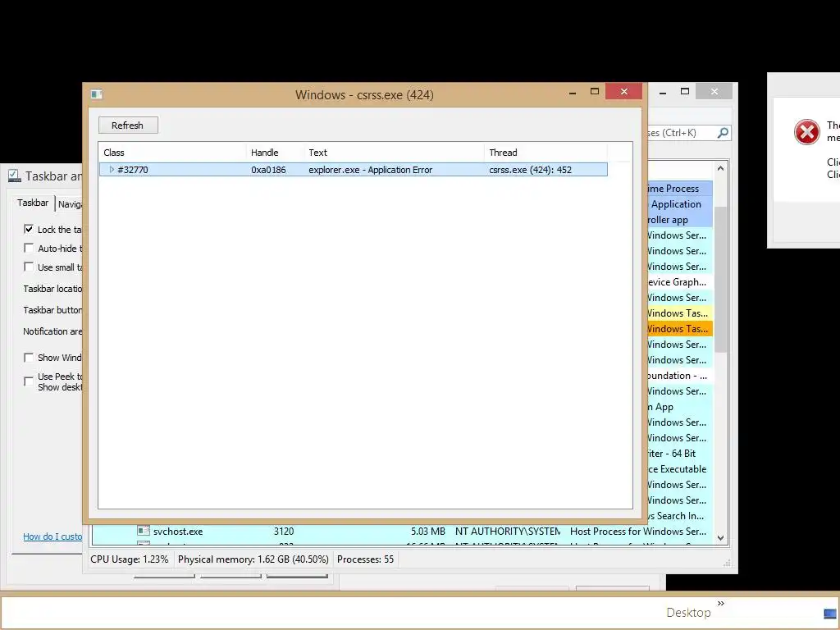Minimize the Windows - csrss.exe (424) dialog
Screen dimensions: 840x630
tap(573, 93)
